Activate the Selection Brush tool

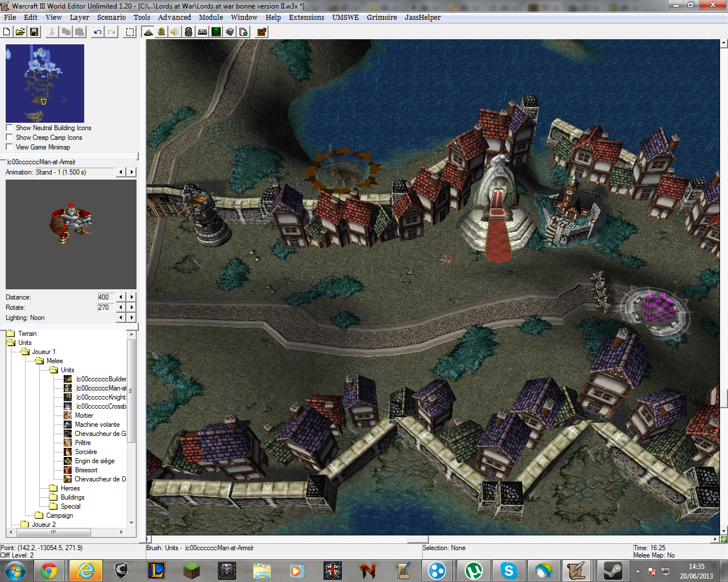130,32
